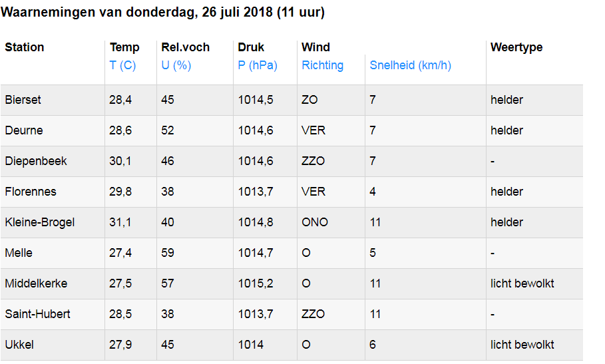Select the Weertype column header
This screenshot has width=605, height=364.
pyautogui.click(x=516, y=47)
